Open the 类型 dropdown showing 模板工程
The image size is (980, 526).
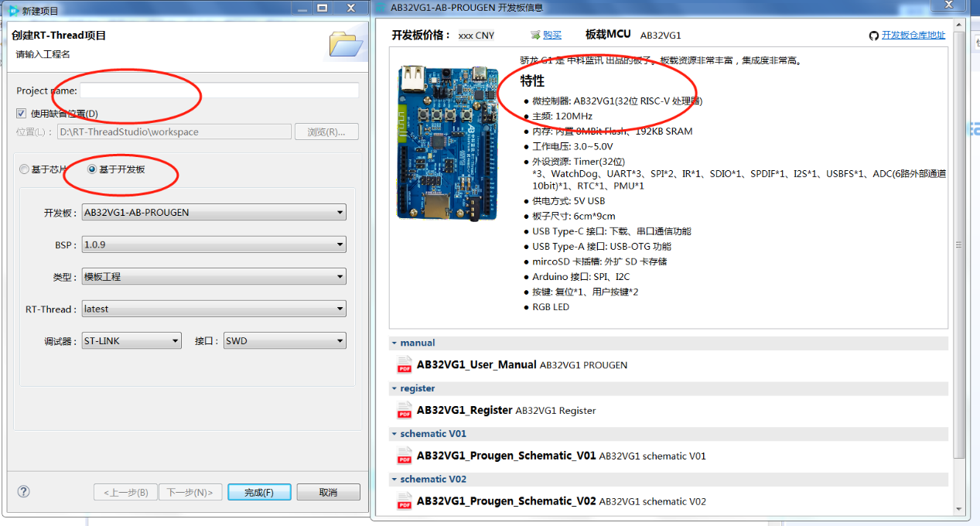214,277
